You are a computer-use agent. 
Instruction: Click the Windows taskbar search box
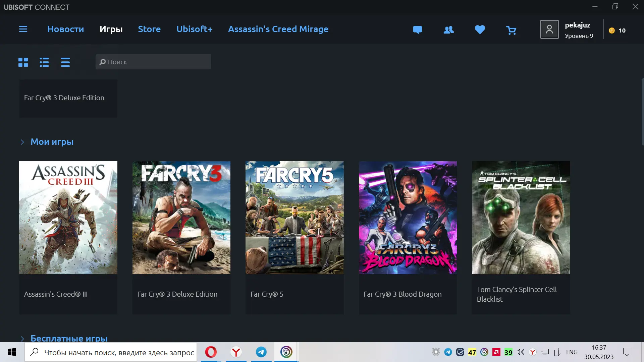coord(111,352)
